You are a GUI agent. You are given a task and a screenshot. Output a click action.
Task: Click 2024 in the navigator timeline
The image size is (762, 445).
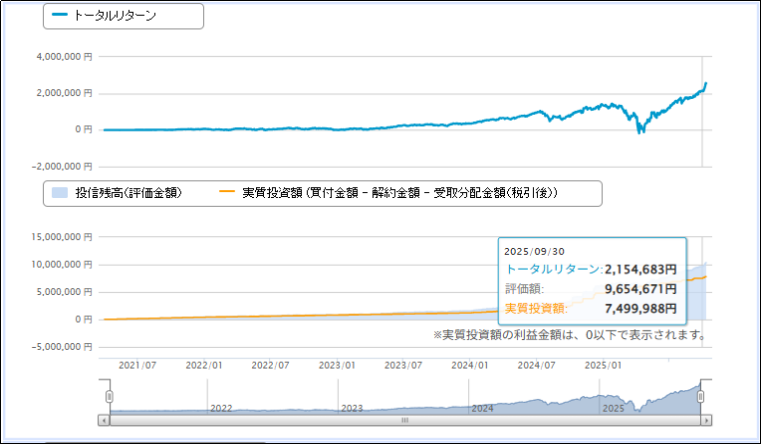pyautogui.click(x=483, y=408)
